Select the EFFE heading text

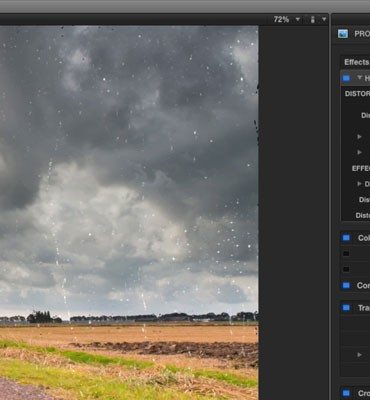coord(361,168)
